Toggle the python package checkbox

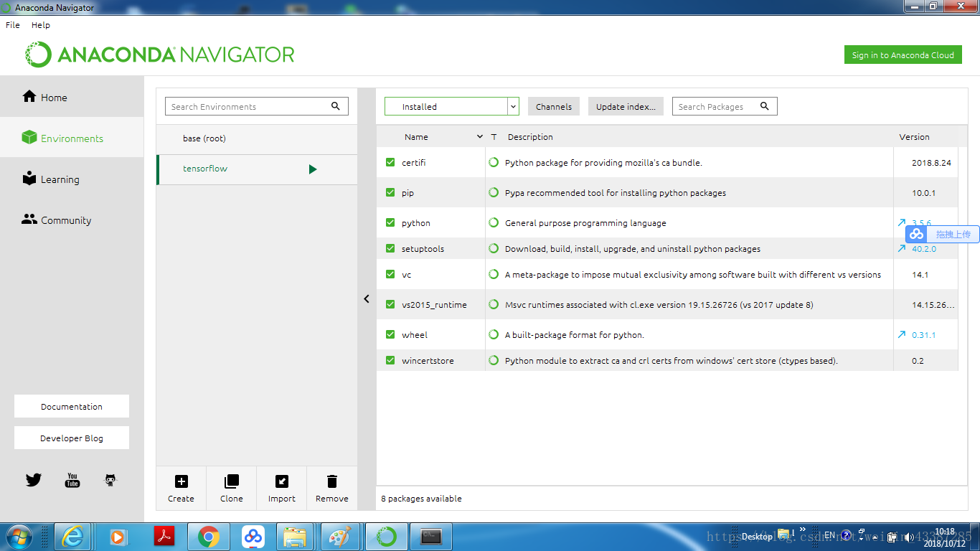pyautogui.click(x=390, y=222)
